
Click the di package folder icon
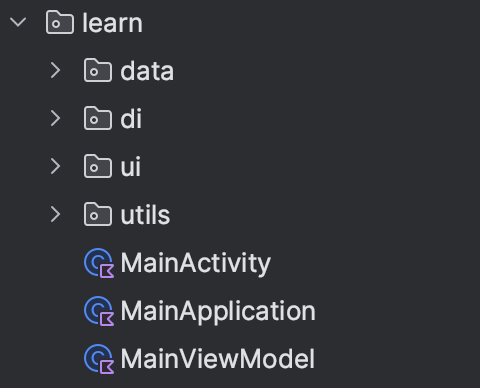pos(98,118)
